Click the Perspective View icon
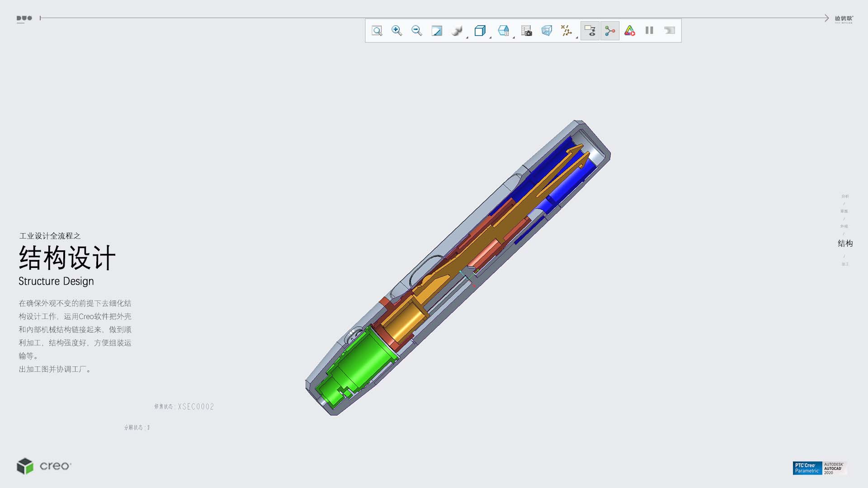The image size is (868, 488). click(x=547, y=31)
